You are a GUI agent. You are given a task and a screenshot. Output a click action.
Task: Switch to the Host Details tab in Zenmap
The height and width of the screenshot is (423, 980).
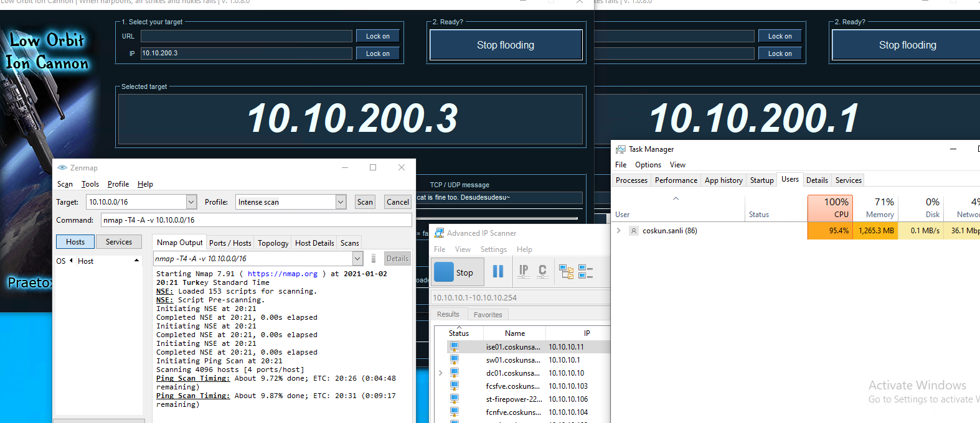[x=314, y=243]
